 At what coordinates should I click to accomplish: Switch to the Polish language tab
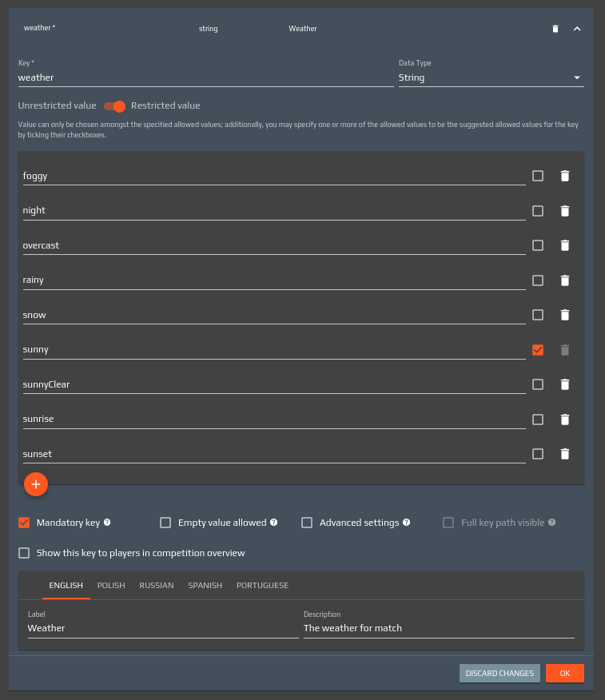tap(111, 586)
